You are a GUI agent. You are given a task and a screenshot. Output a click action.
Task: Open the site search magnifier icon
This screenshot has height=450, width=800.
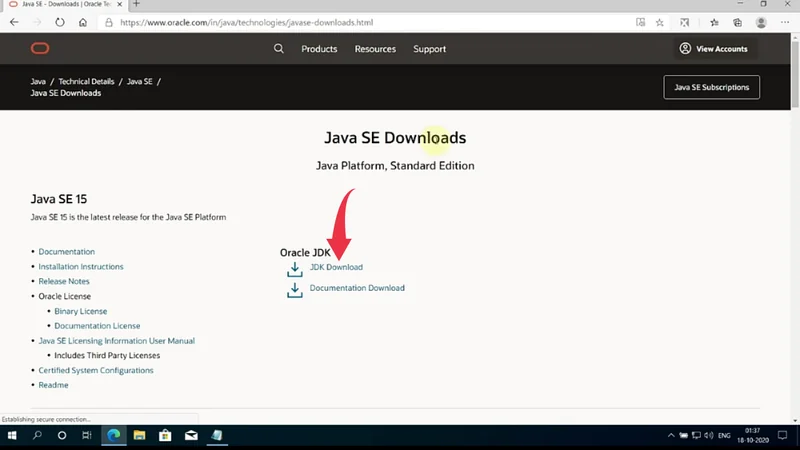tap(279, 48)
